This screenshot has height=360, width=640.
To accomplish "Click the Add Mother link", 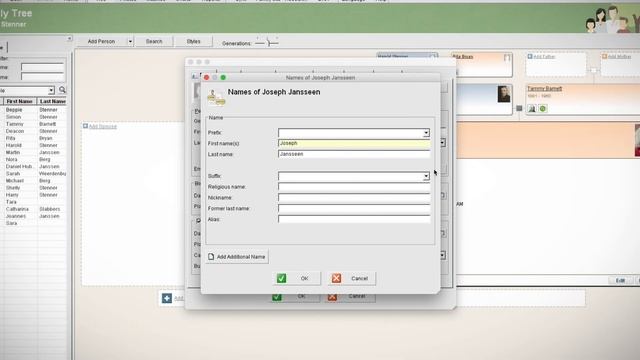I will 619,57.
